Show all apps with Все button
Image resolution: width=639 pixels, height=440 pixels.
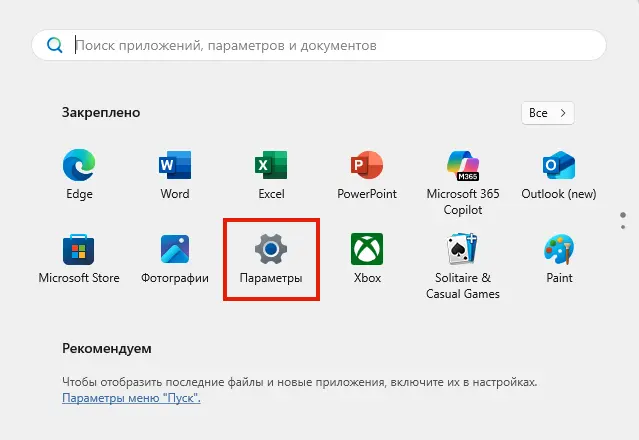[x=548, y=113]
